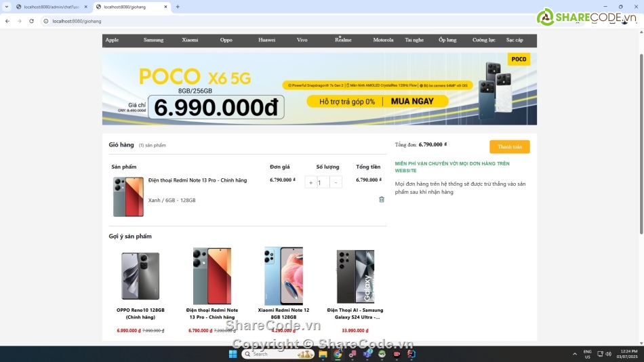
Task: Delete Redmi Note 13 Pro via trash icon
Action: [x=381, y=199]
